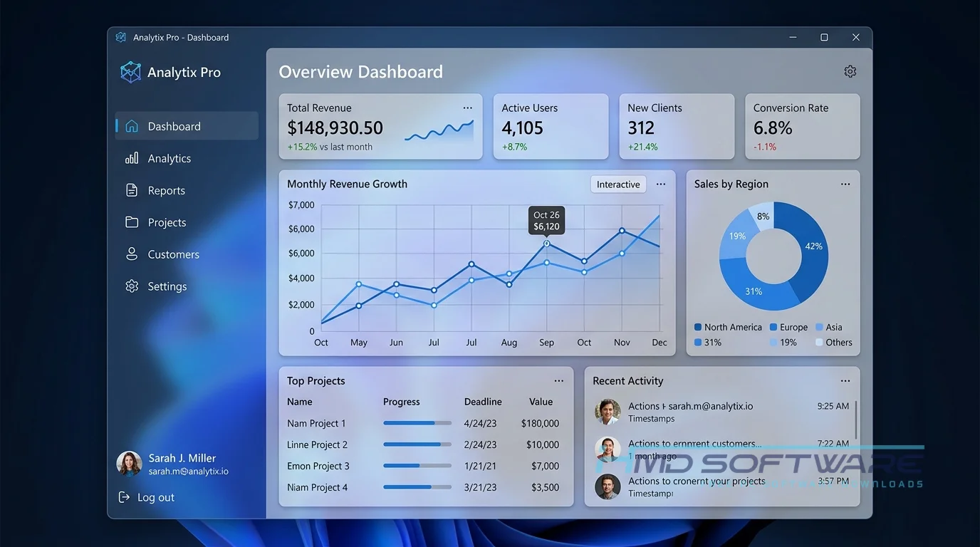Navigate to Projects in the sidebar
This screenshot has width=980, height=547.
[187, 222]
